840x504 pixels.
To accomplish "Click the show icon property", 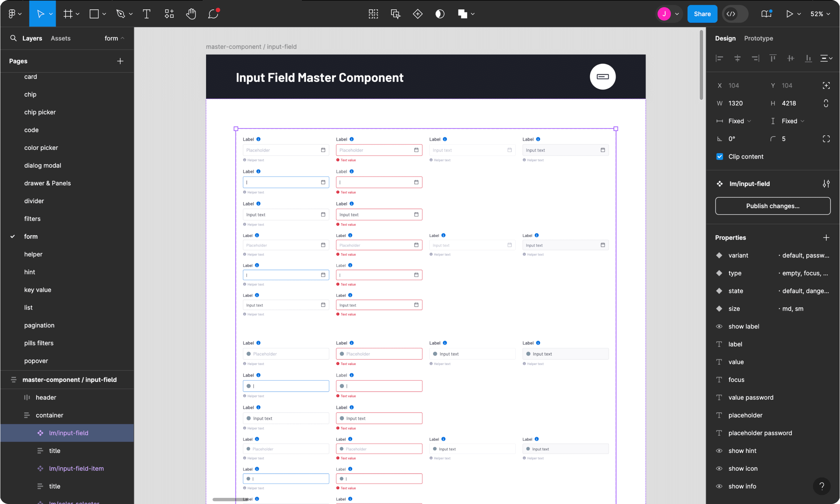I will (773, 468).
